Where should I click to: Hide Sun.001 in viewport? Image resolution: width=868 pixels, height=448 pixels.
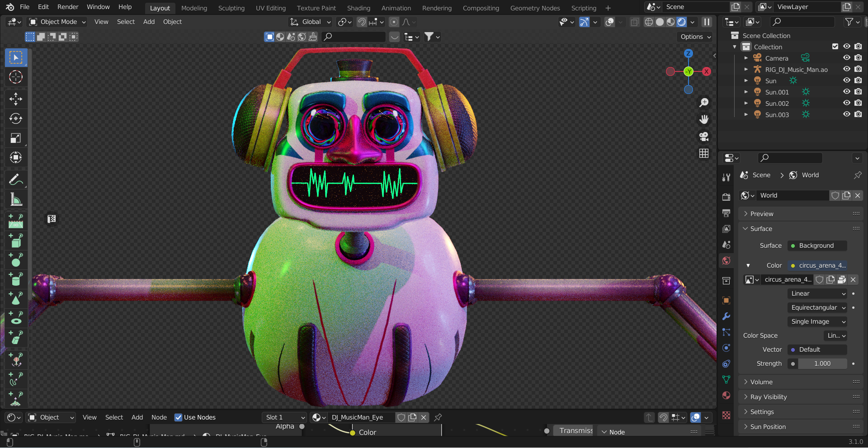point(847,92)
